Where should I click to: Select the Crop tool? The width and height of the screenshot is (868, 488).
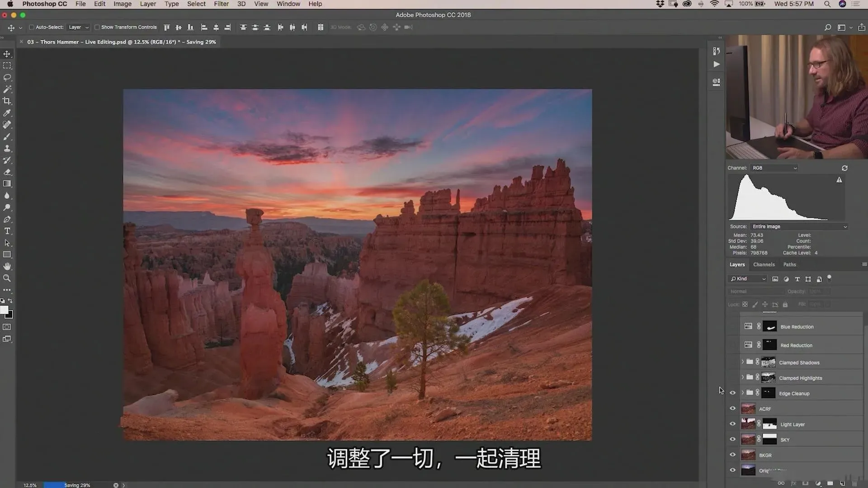[x=7, y=101]
